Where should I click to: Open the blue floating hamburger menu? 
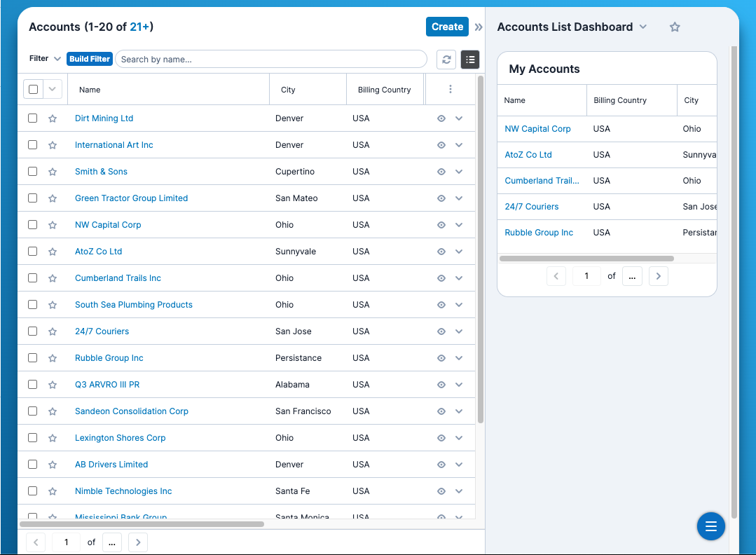tap(710, 526)
